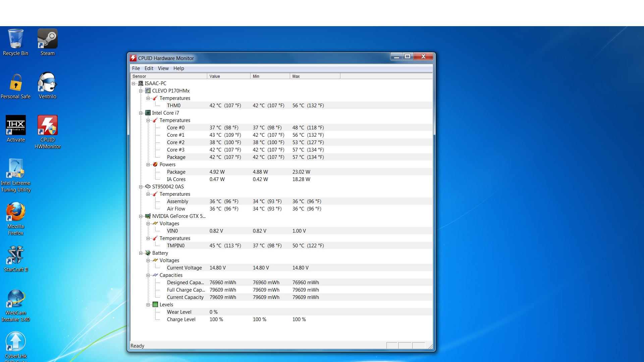Image resolution: width=644 pixels, height=362 pixels.
Task: Open Intel Extreme Tuning Utility icon
Action: (15, 176)
